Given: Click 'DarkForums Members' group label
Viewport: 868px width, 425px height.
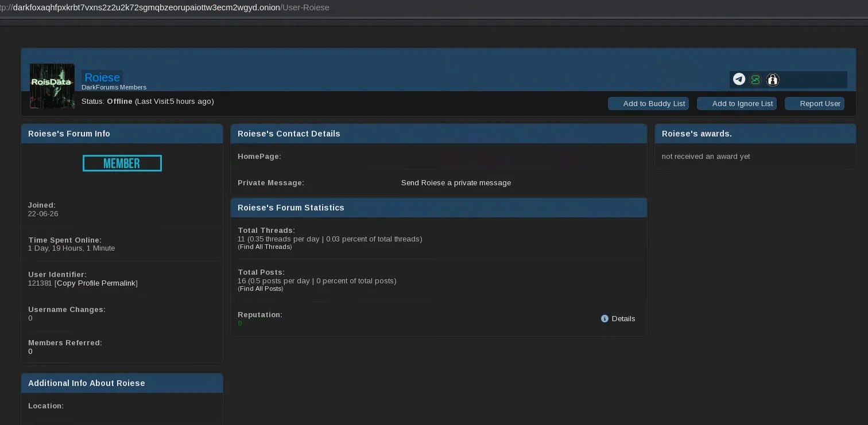Looking at the screenshot, I should 114,87.
